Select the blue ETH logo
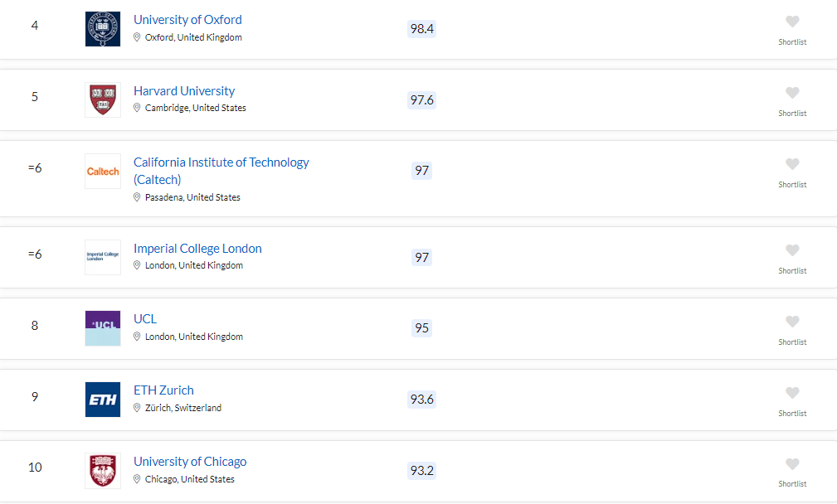The height and width of the screenshot is (504, 837). 103,400
